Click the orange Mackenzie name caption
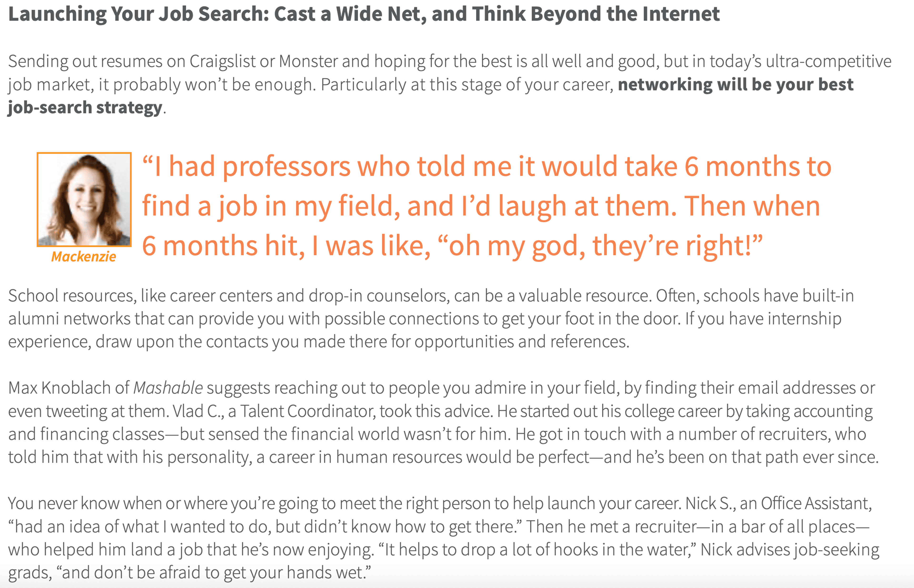 click(84, 257)
